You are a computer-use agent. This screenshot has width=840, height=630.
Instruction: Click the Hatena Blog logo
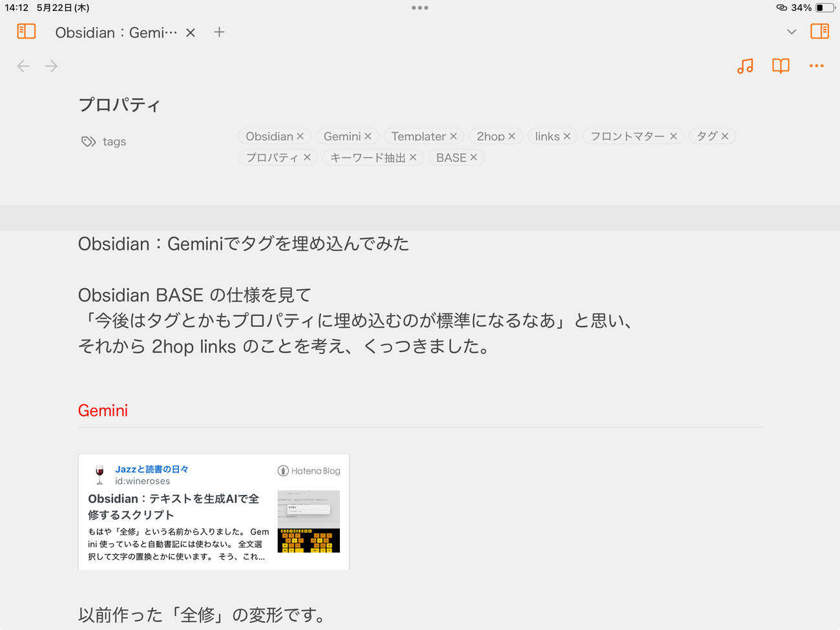[x=309, y=470]
